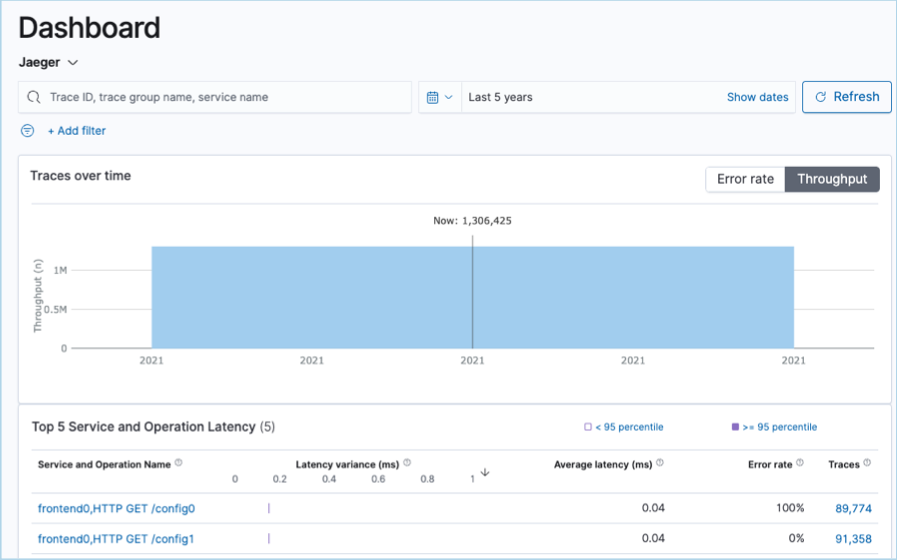Screen dimensions: 897x560
Task: Click the Show dates link
Action: (x=757, y=97)
